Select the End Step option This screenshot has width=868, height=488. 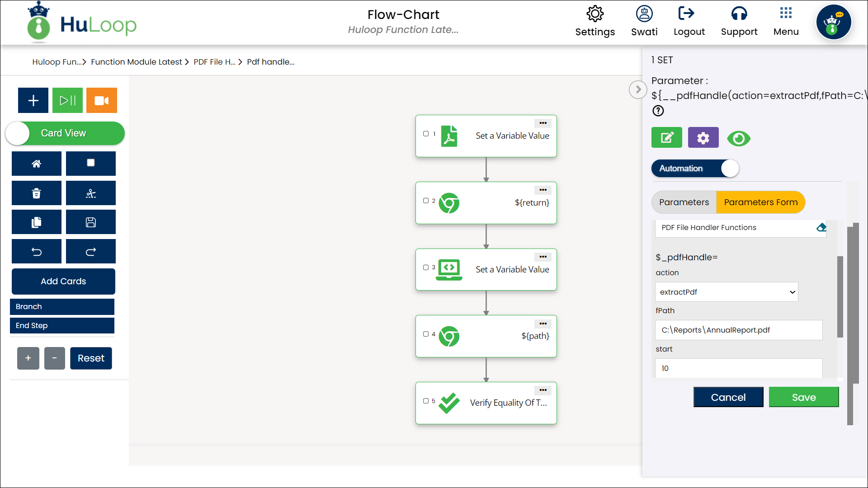pos(62,326)
